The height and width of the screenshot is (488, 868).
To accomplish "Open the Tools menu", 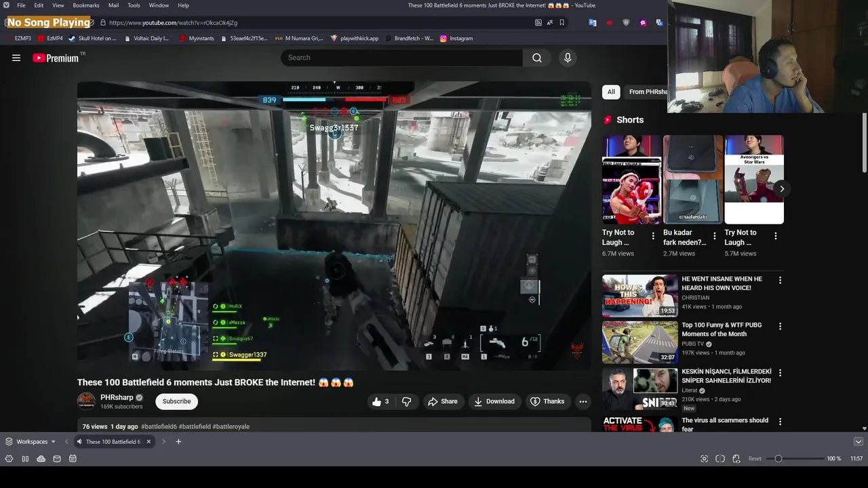I will point(134,5).
